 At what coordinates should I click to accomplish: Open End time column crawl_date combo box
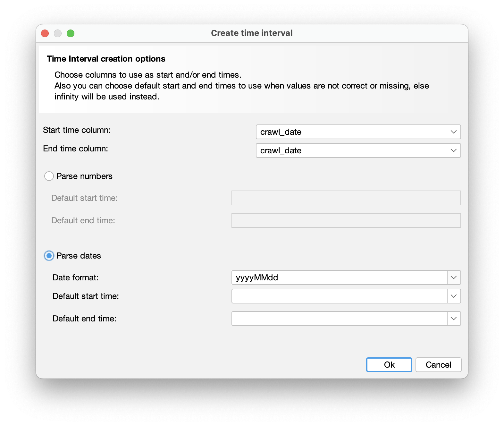click(x=353, y=150)
